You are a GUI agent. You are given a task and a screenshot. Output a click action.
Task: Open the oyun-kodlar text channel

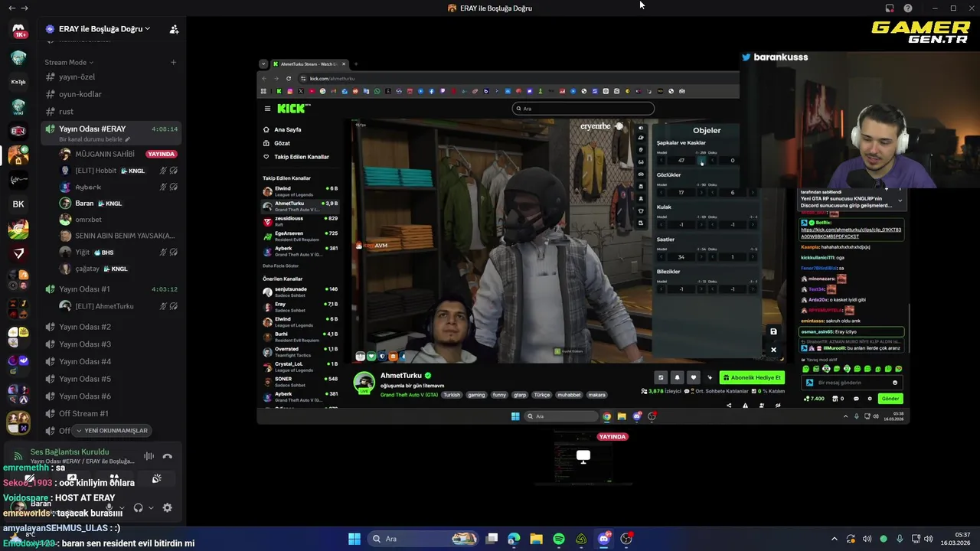point(111,94)
